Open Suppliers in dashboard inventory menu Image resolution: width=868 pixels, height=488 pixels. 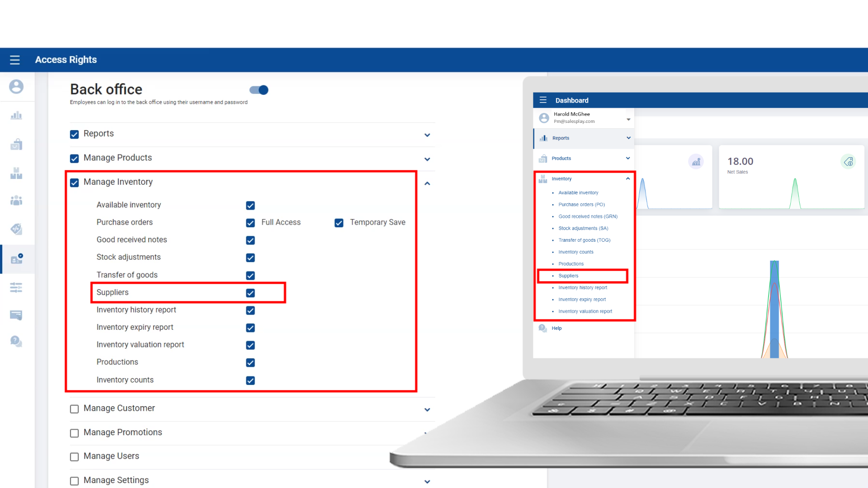point(568,276)
